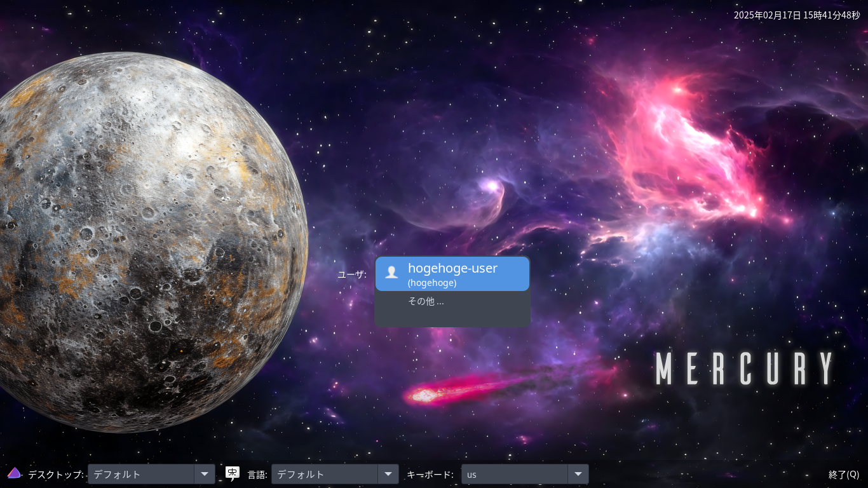Click the 言語: label
The height and width of the screenshot is (488, 868).
257,475
